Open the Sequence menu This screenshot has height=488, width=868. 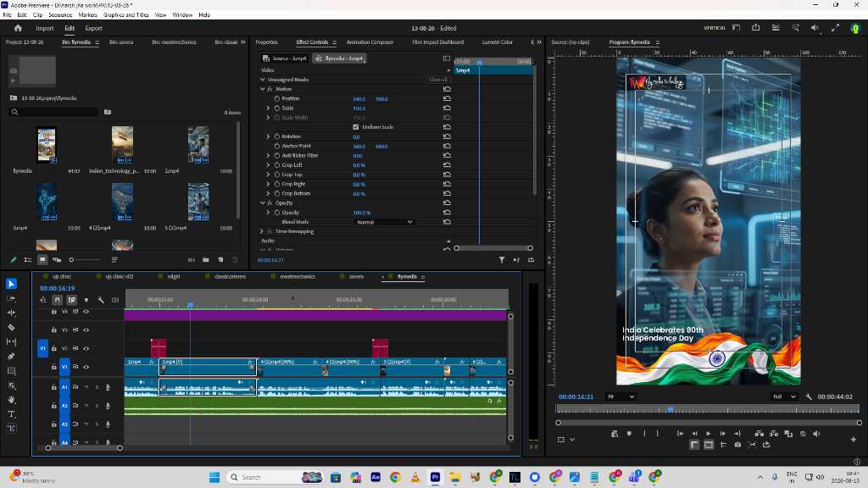coord(60,15)
